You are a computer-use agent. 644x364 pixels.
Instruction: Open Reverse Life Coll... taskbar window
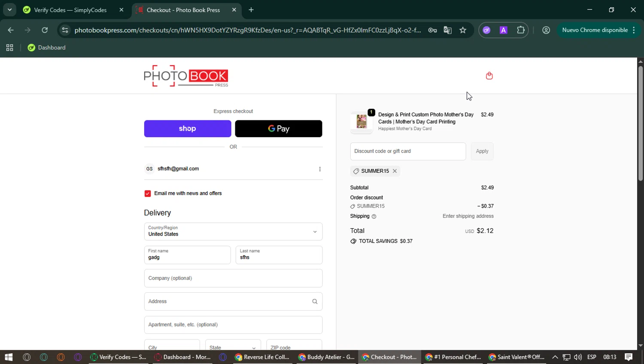click(262, 357)
